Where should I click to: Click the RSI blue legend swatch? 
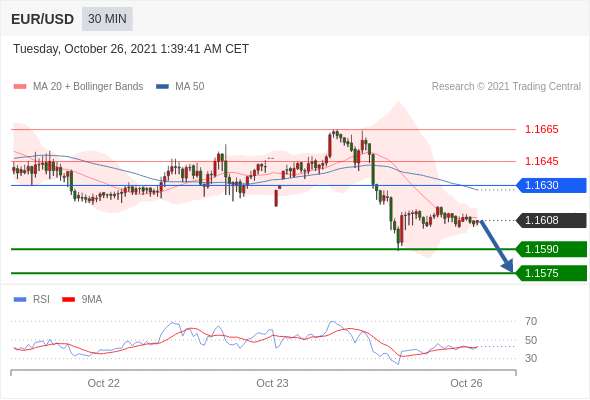click(x=20, y=300)
